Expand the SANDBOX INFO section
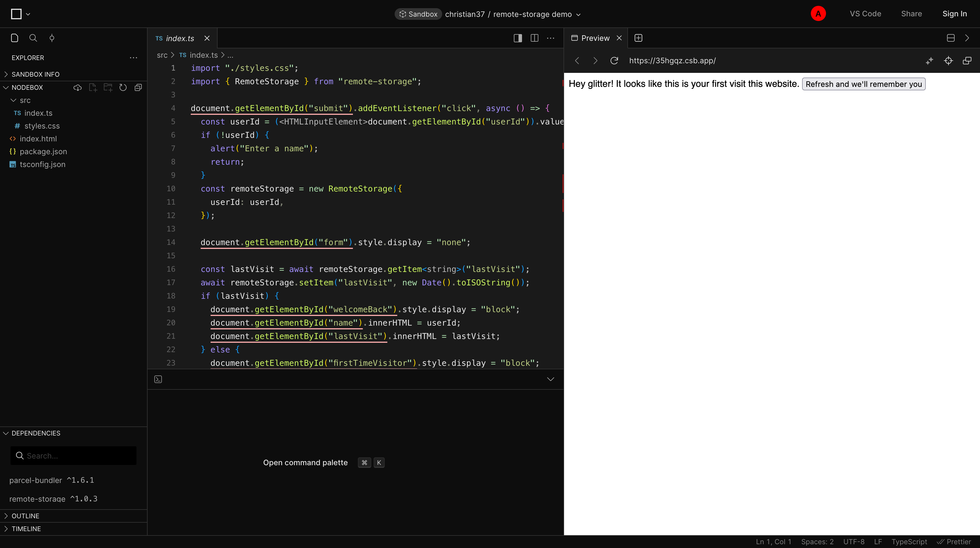The width and height of the screenshot is (980, 548). [35, 74]
